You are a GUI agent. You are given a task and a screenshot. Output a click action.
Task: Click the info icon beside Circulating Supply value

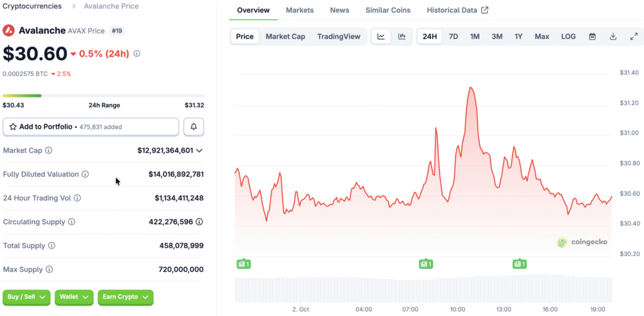199,222
